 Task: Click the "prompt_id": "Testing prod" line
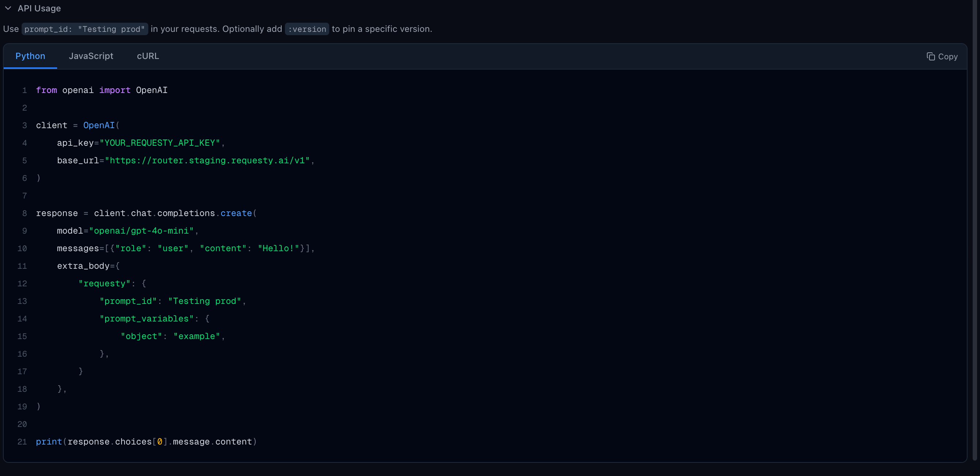(x=173, y=301)
